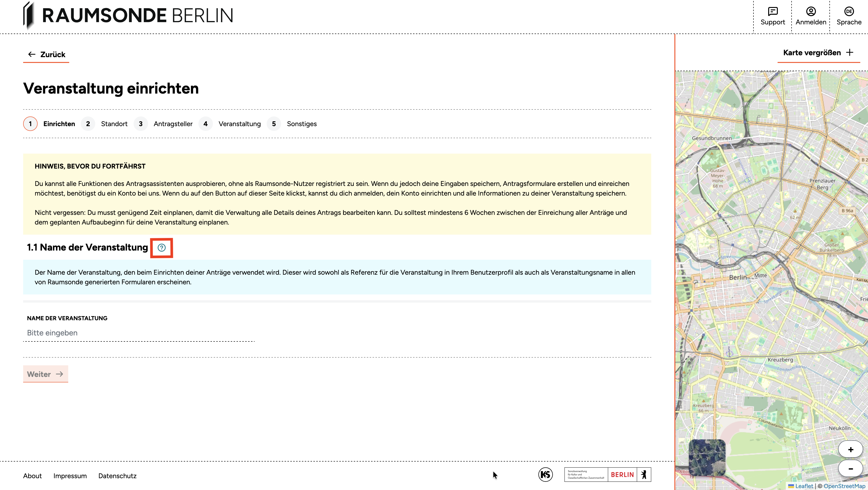
Task: Zoom out on the map
Action: click(x=850, y=469)
